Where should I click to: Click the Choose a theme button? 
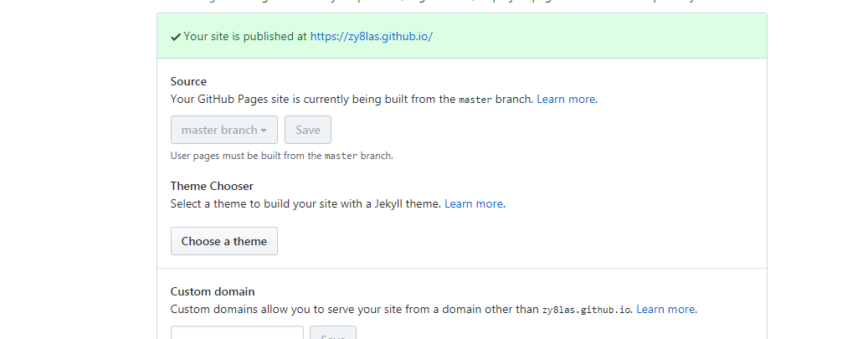point(223,241)
